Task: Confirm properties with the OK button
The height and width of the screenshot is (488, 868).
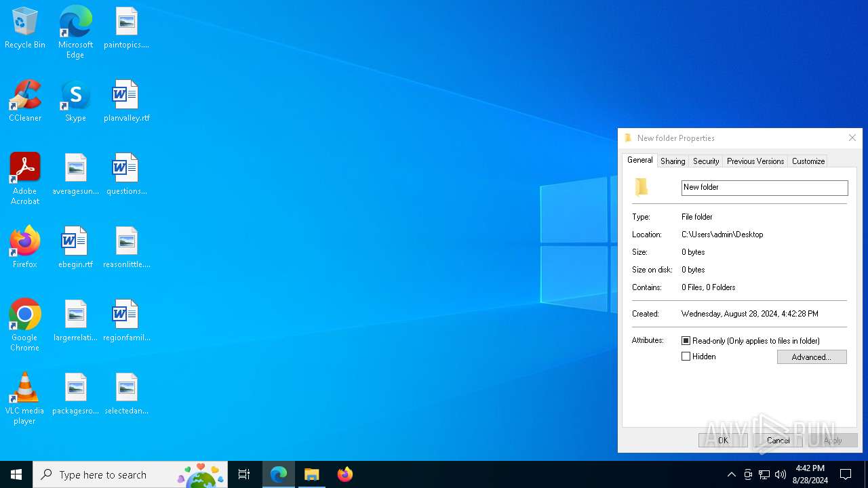Action: [x=723, y=441]
